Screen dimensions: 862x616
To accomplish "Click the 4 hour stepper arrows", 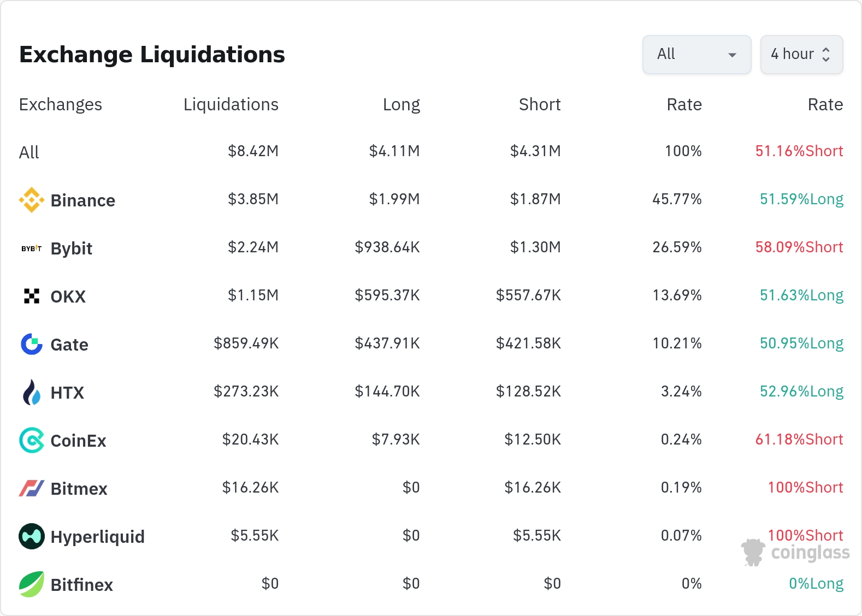I will tap(826, 55).
